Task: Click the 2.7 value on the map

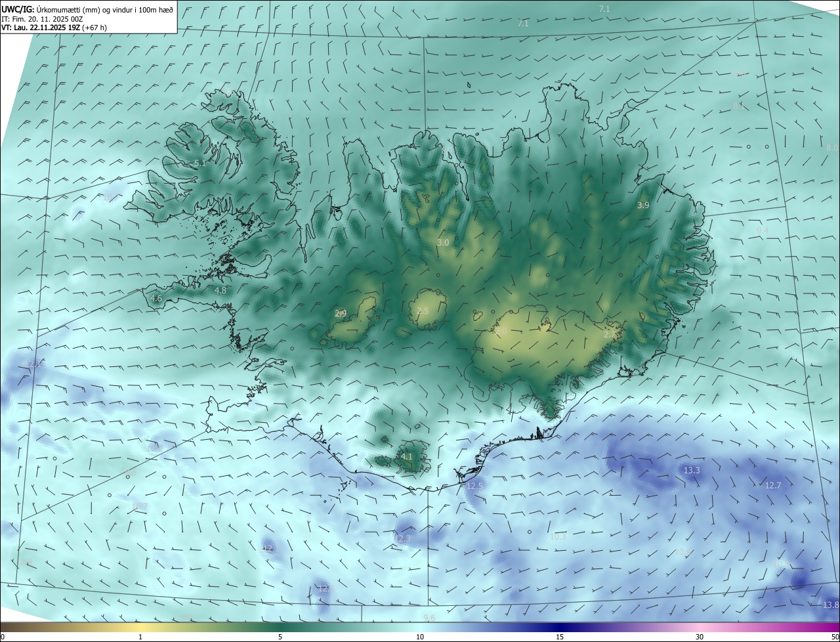Action: [x=610, y=334]
